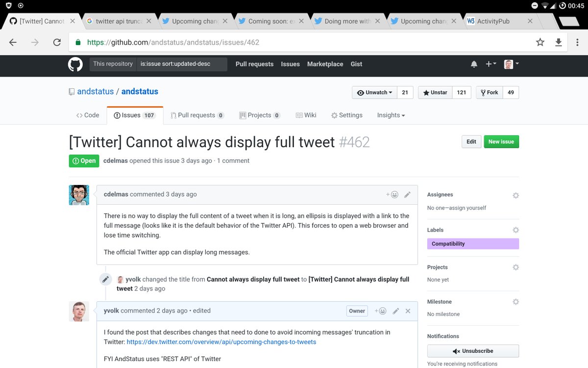Image resolution: width=588 pixels, height=368 pixels.
Task: Close the ActivityPub browser tab
Action: 530,21
